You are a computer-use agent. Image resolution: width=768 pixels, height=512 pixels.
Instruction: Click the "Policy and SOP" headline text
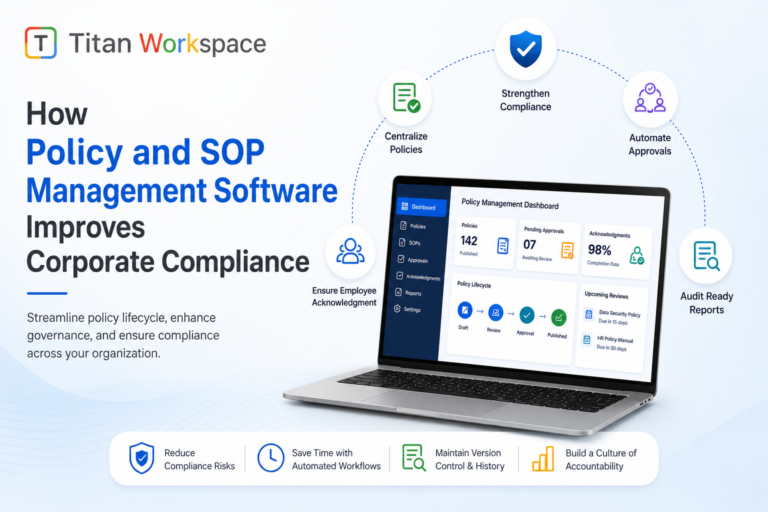[x=145, y=152]
